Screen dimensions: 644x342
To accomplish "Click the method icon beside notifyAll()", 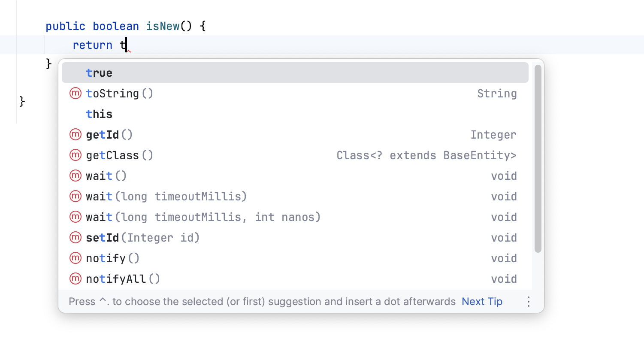I will [x=75, y=278].
